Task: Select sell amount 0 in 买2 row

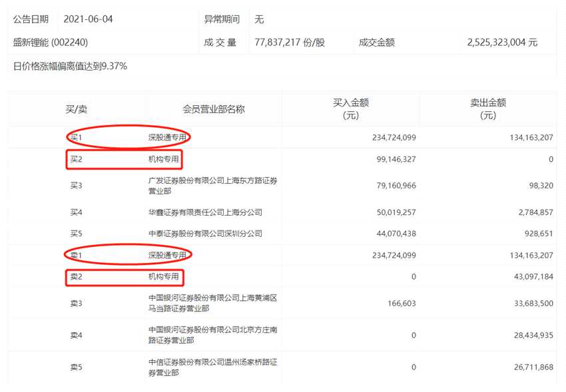Action: tap(551, 159)
